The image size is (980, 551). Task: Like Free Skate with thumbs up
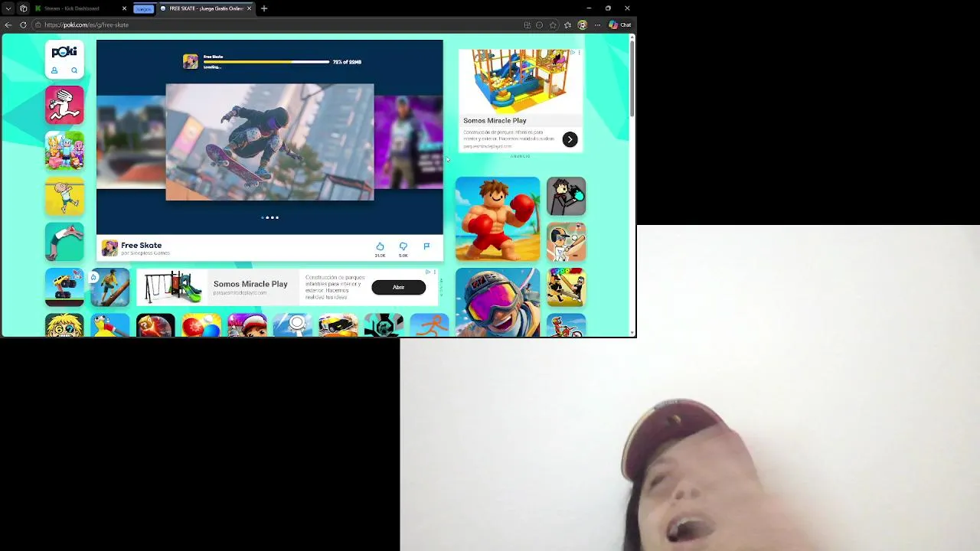coord(380,246)
